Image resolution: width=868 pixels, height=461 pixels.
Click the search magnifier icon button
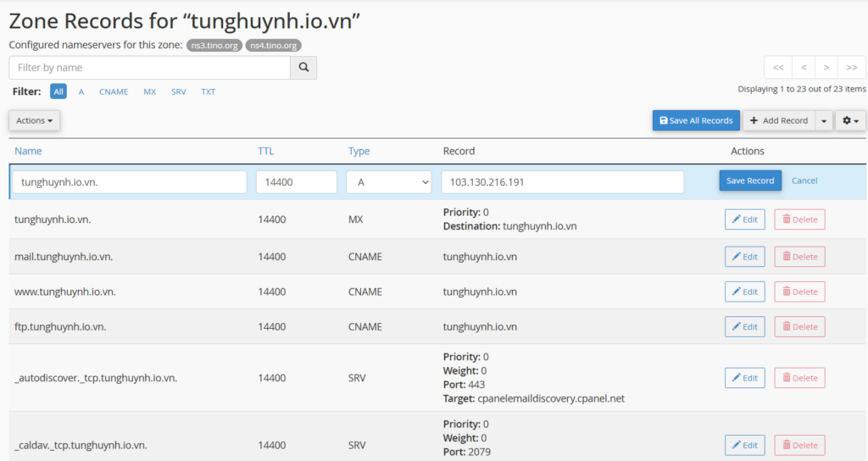[303, 68]
